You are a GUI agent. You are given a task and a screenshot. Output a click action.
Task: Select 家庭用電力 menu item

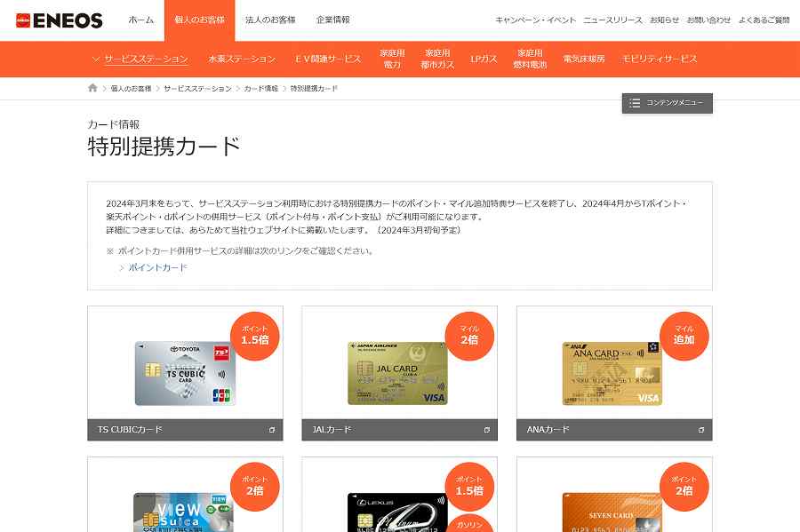tap(392, 60)
